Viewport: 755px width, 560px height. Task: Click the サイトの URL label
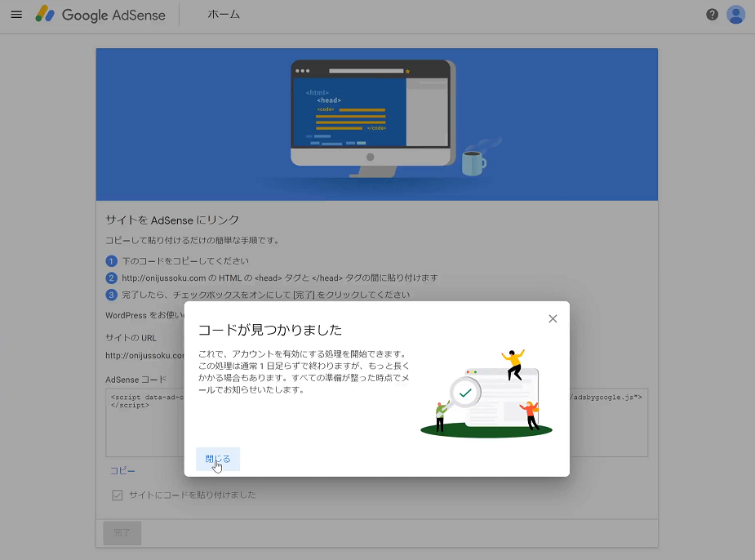[x=131, y=337]
